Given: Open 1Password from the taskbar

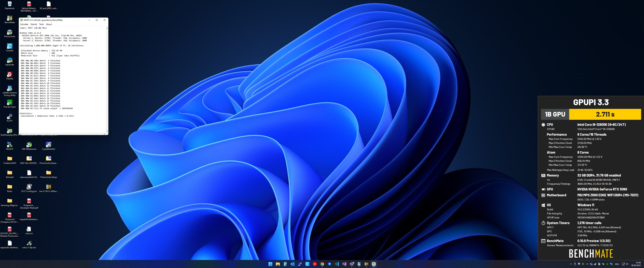Looking at the screenshot, I should tap(330, 264).
